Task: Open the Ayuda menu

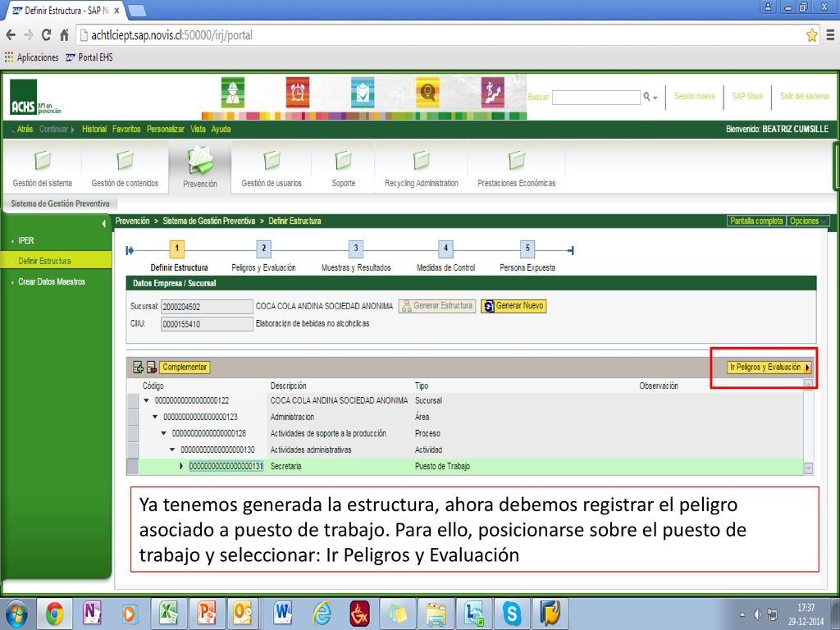Action: pos(221,129)
